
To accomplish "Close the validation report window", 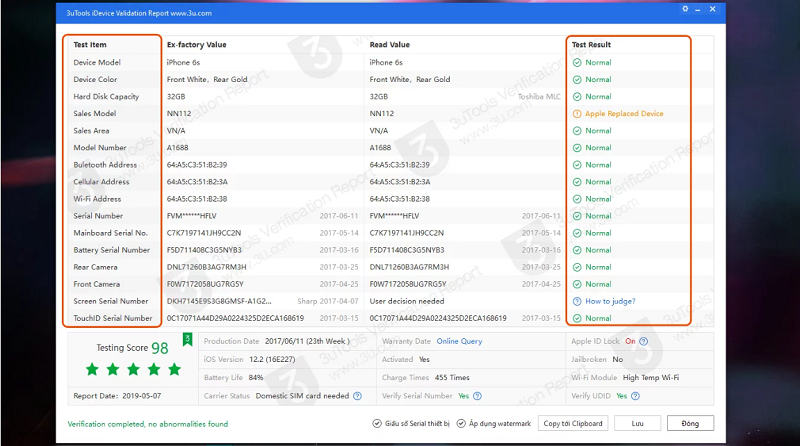I will 713,9.
